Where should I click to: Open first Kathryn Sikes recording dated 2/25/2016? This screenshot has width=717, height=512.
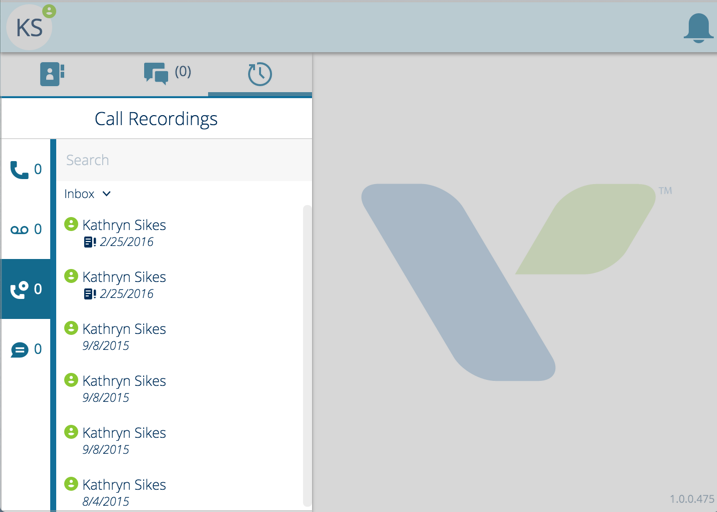tap(180, 233)
